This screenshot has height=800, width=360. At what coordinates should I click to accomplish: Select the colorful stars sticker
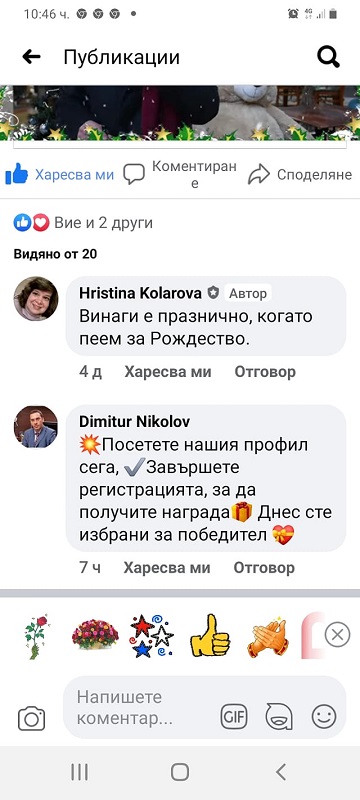[151, 636]
